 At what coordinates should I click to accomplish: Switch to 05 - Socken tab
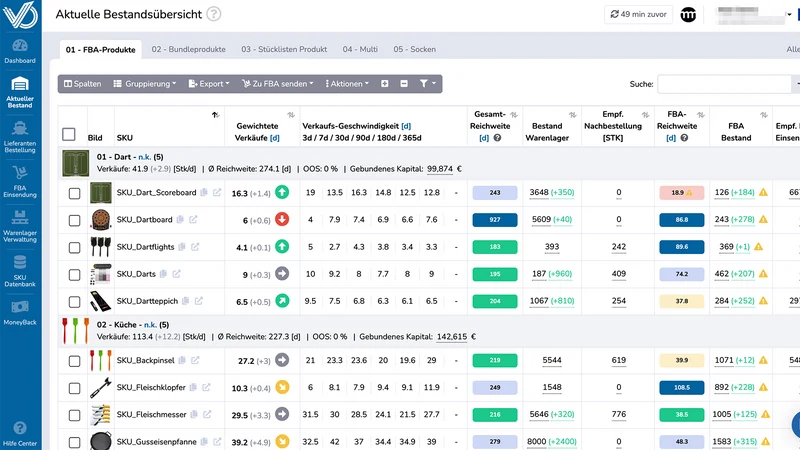point(414,49)
